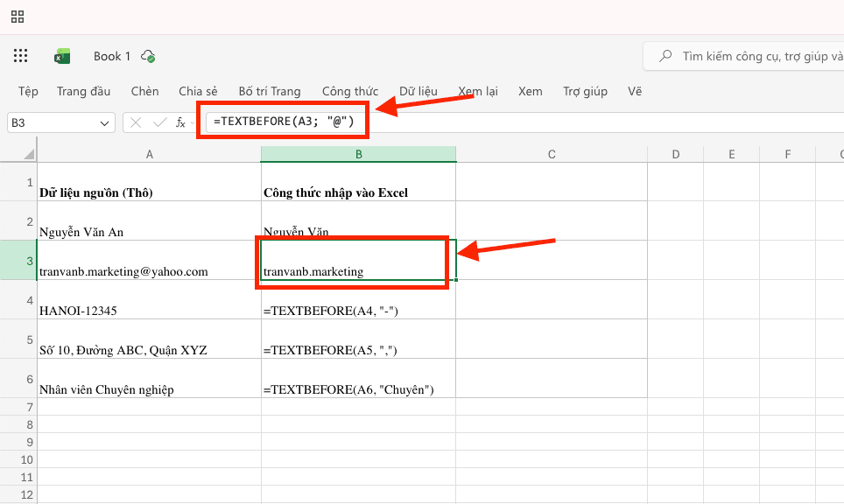Click the cancel X in formula bar
This screenshot has height=504, width=844.
(x=136, y=122)
